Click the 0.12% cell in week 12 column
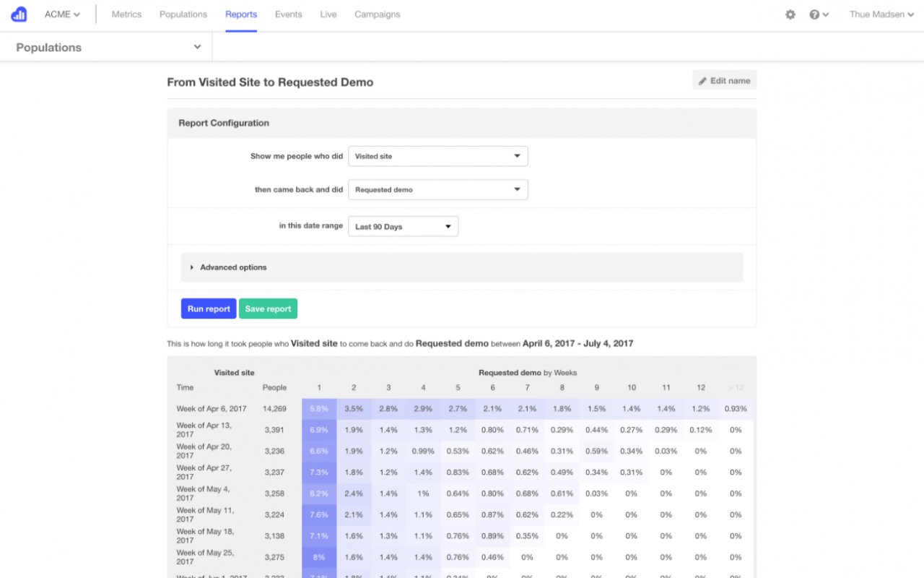Image resolution: width=924 pixels, height=578 pixels. 701,430
